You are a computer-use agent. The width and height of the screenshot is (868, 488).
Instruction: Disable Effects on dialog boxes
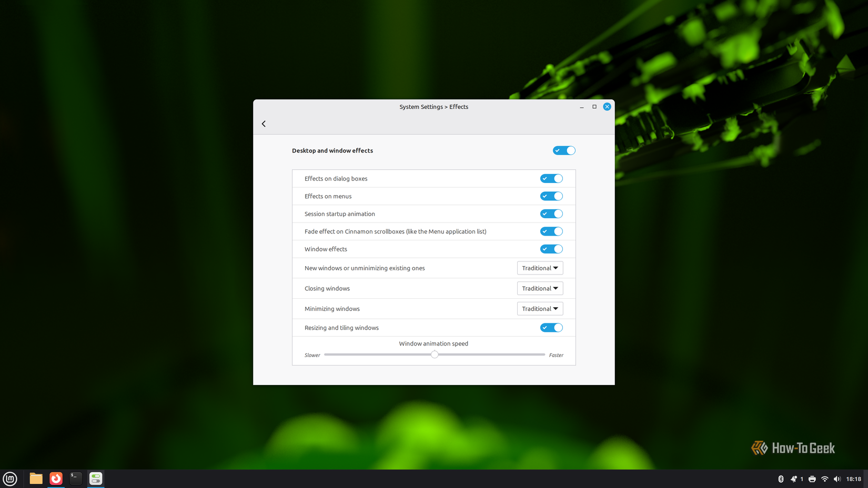coord(551,179)
